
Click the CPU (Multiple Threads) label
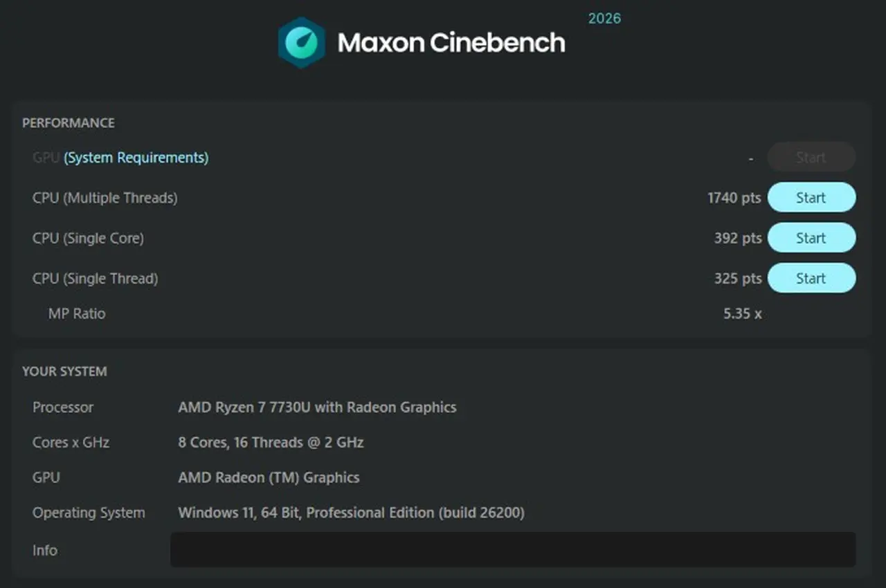coord(105,198)
